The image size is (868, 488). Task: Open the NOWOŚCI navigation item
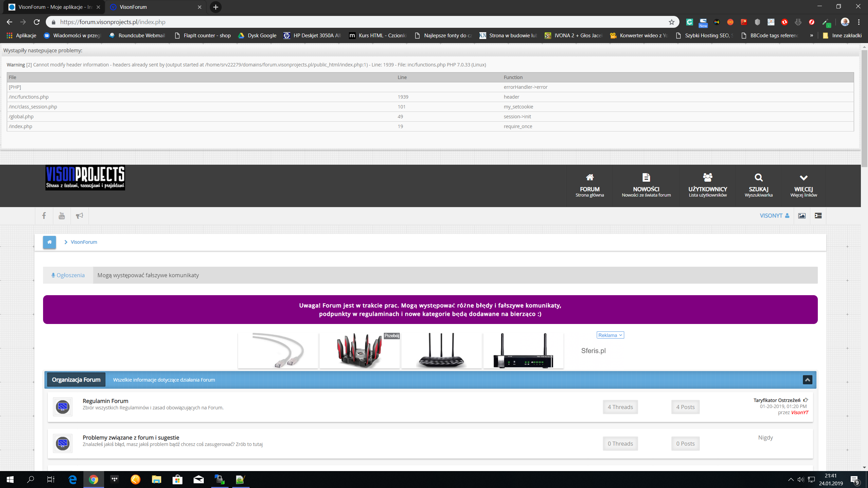click(x=646, y=186)
